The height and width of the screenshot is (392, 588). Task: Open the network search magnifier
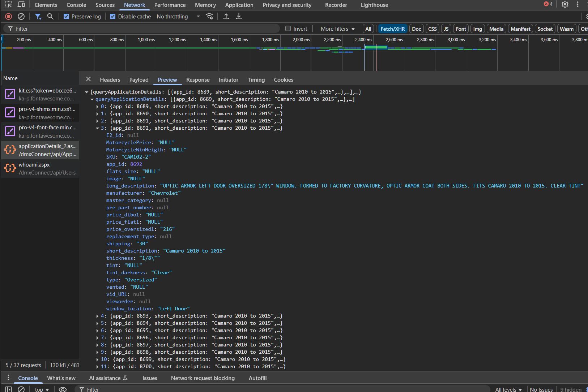point(50,16)
